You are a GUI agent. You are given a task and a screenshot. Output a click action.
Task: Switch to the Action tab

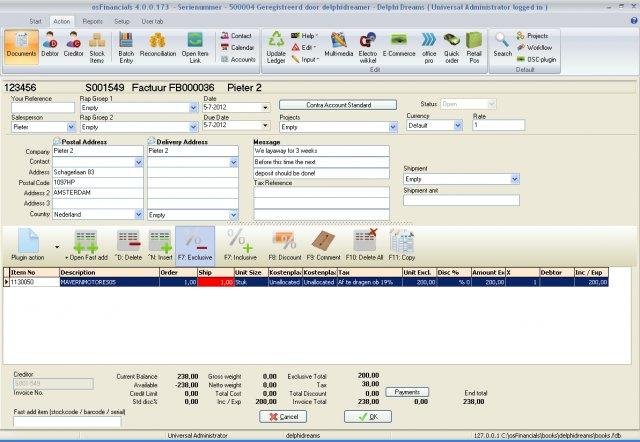pyautogui.click(x=62, y=21)
